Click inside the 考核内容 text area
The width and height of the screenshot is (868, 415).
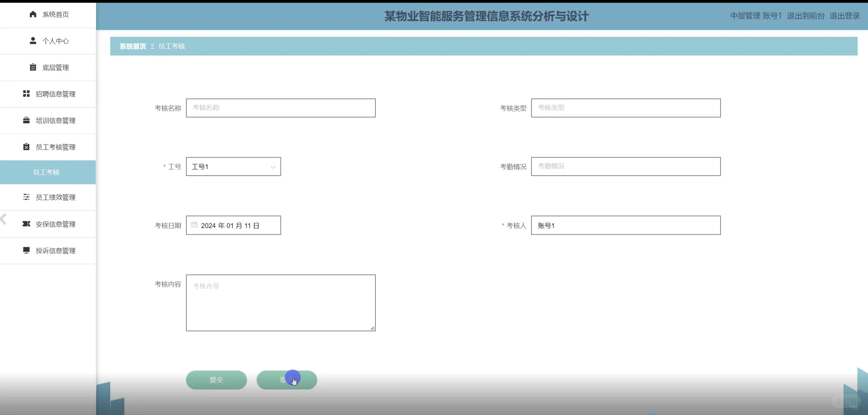(280, 302)
